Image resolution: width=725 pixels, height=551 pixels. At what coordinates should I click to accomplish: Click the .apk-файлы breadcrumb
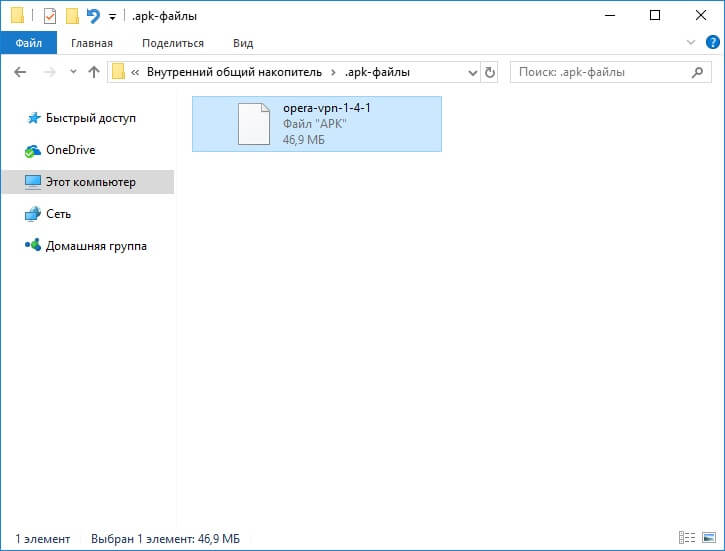[377, 72]
